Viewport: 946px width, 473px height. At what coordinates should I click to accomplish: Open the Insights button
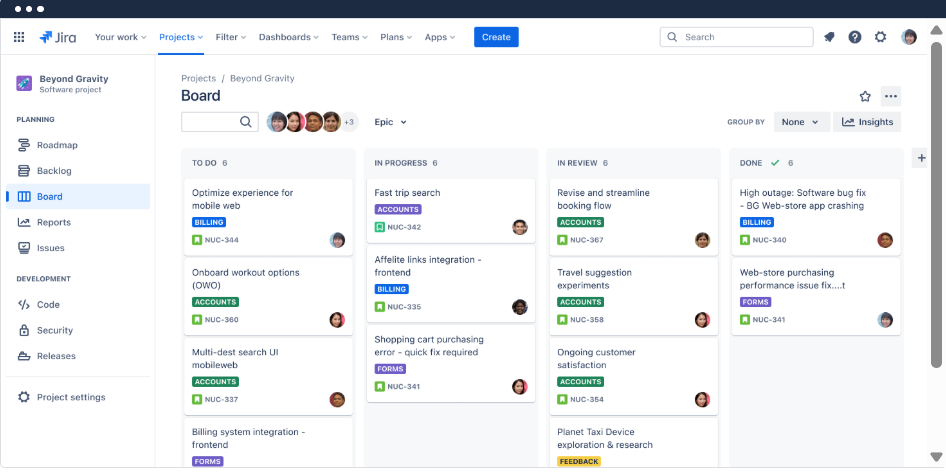pyautogui.click(x=867, y=122)
